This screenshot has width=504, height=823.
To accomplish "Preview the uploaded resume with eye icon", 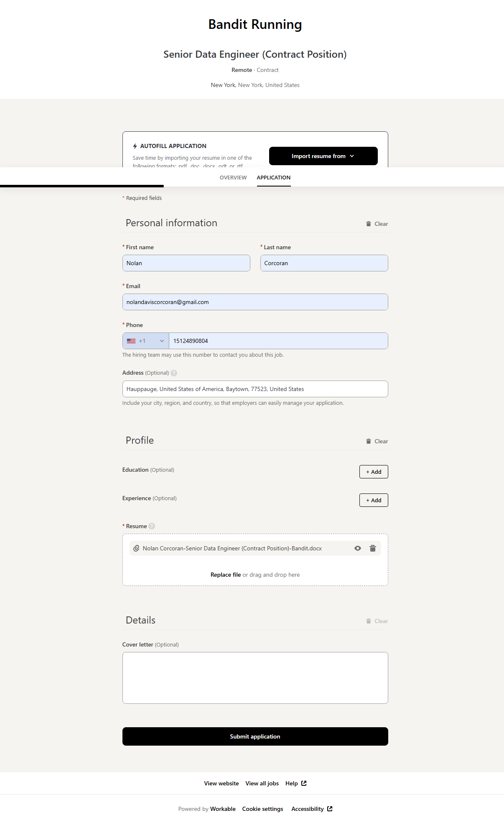I will pyautogui.click(x=357, y=548).
